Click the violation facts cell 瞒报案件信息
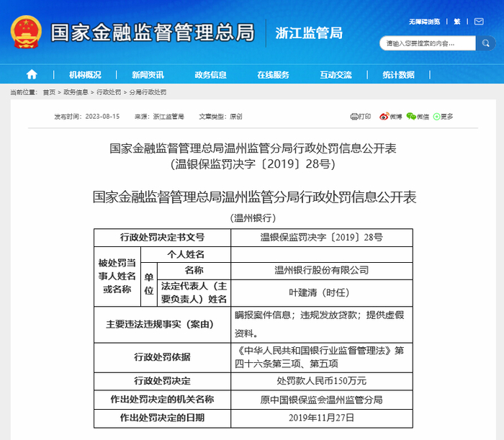Screen dimensions: 504x440 [x=322, y=324]
